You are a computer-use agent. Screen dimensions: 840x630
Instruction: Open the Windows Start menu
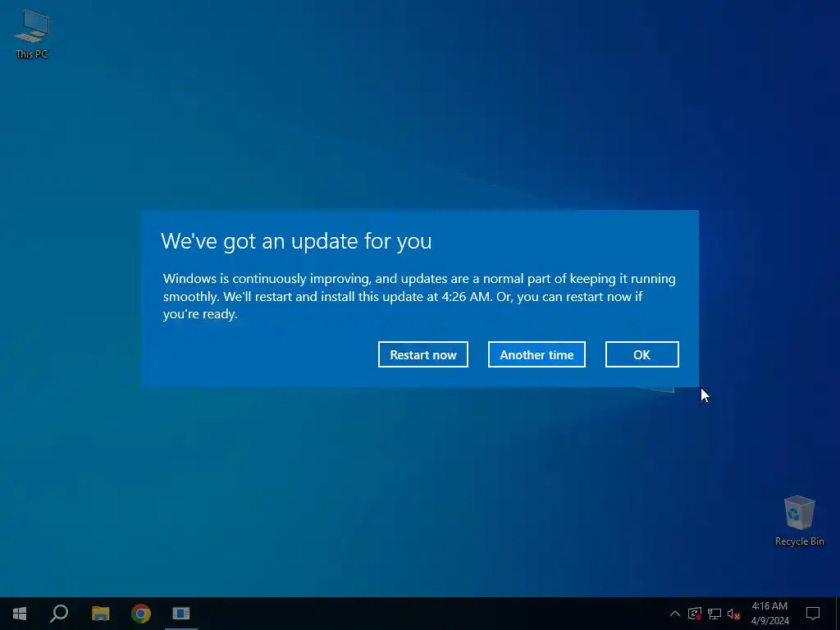tap(20, 614)
